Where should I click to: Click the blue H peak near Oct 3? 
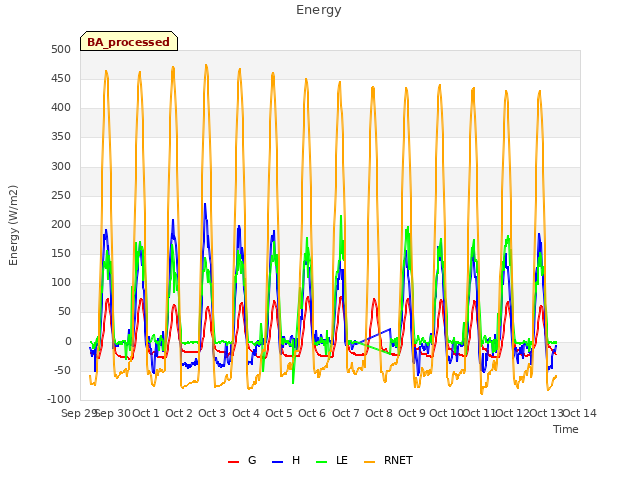tap(205, 204)
